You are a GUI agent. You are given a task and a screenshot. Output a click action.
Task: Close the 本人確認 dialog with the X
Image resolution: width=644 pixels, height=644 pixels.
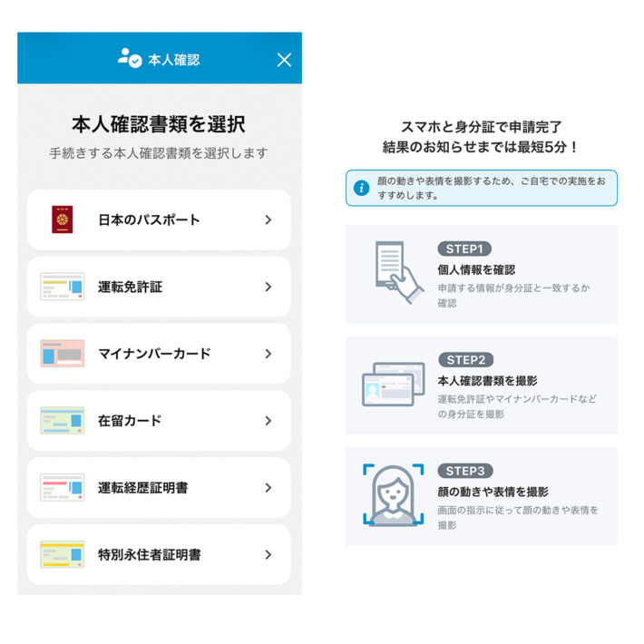point(284,60)
